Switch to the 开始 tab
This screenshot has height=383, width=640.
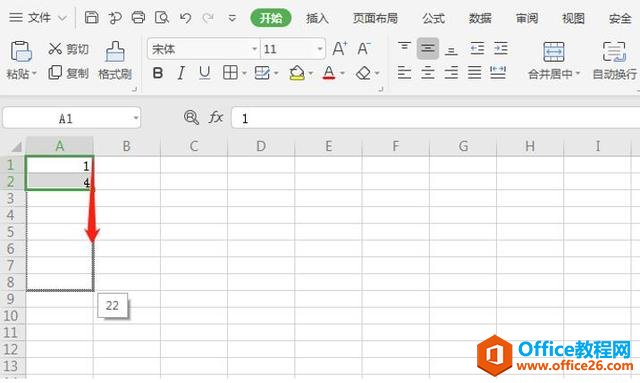[271, 18]
